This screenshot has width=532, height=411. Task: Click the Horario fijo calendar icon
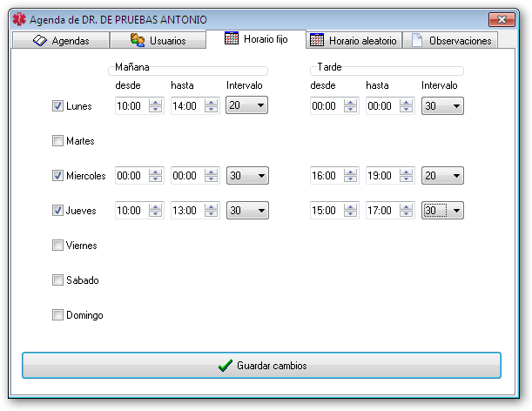(x=232, y=38)
